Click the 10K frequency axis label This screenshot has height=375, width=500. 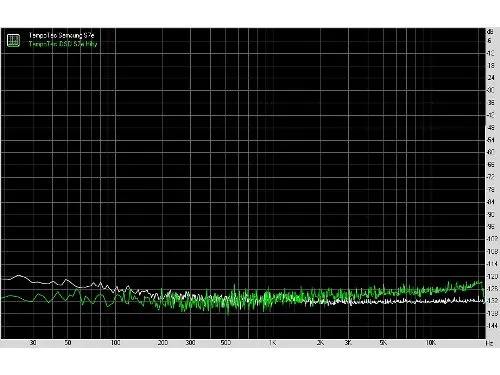coord(431,343)
